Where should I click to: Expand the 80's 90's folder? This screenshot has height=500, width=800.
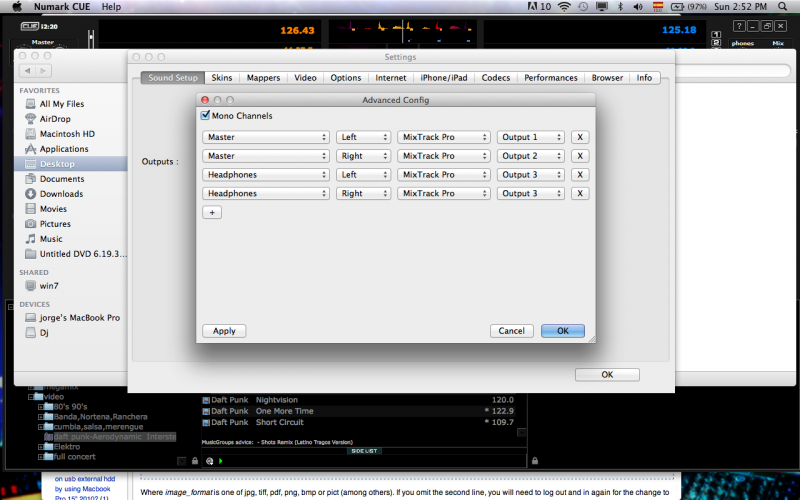40,406
